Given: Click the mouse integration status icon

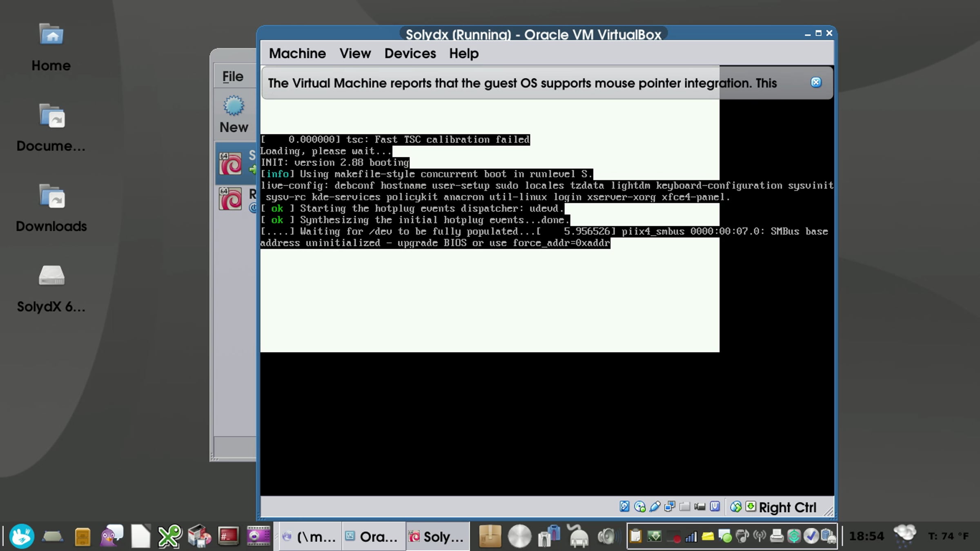Looking at the screenshot, I should pyautogui.click(x=735, y=507).
